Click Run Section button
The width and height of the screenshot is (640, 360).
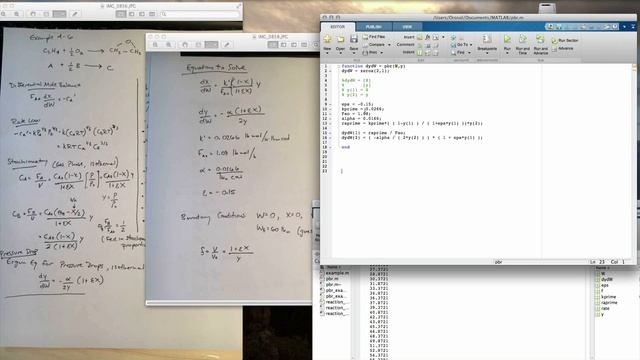565,40
